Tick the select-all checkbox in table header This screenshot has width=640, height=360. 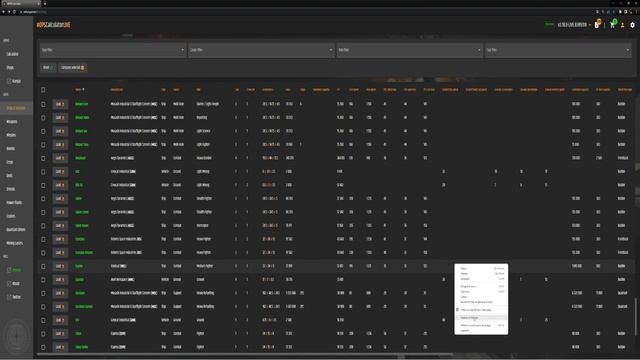coord(43,89)
